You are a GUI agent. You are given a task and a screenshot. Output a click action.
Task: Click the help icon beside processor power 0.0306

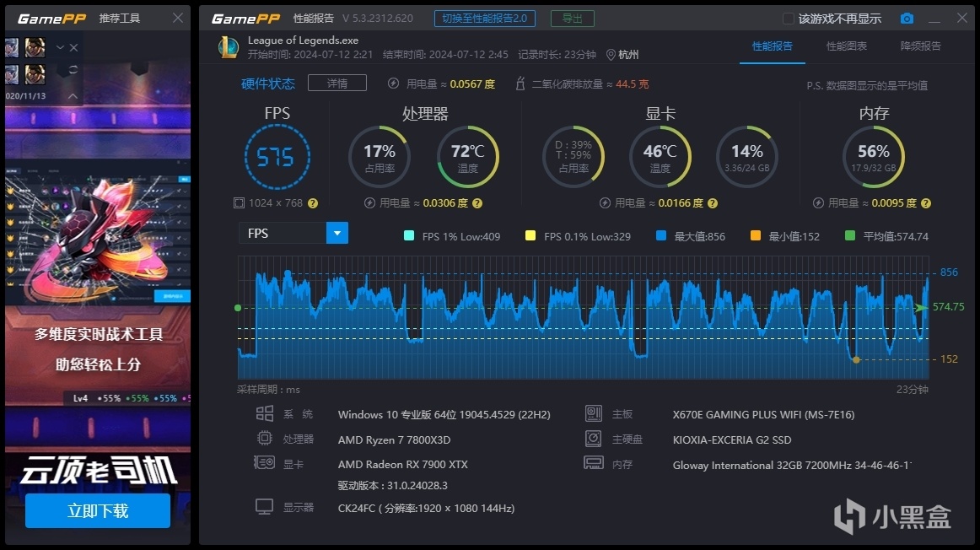click(477, 203)
